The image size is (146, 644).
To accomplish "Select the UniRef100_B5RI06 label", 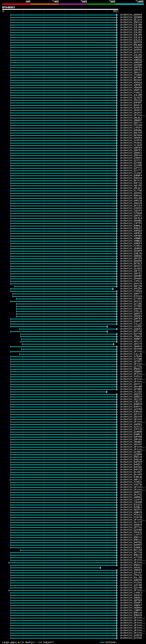I will (131, 613).
